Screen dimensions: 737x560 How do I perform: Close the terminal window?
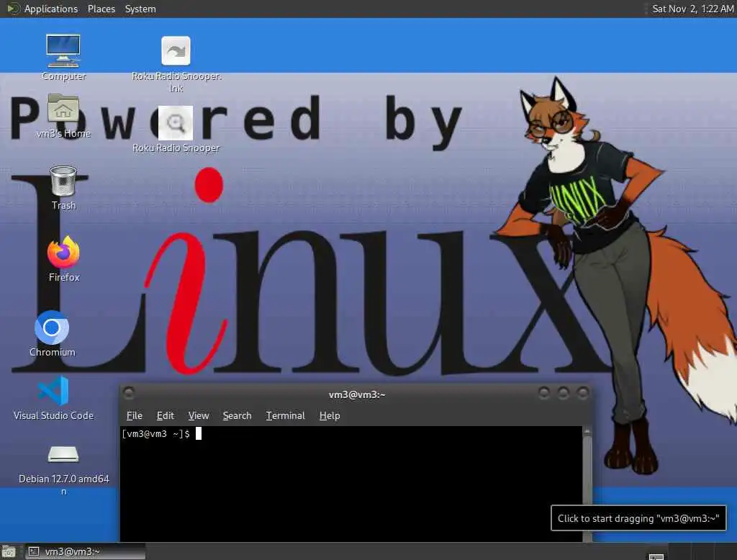[583, 392]
